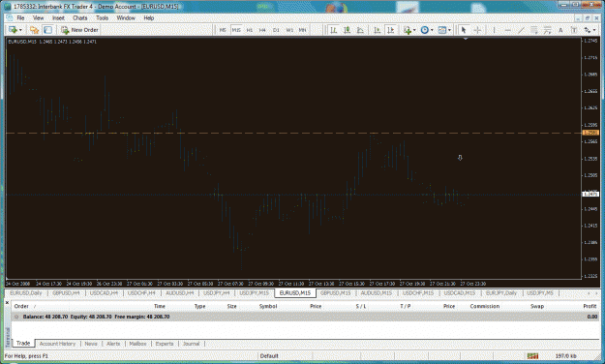This screenshot has height=364, width=605.
Task: Expand the Indicators dropdown arrow
Action: [414, 30]
